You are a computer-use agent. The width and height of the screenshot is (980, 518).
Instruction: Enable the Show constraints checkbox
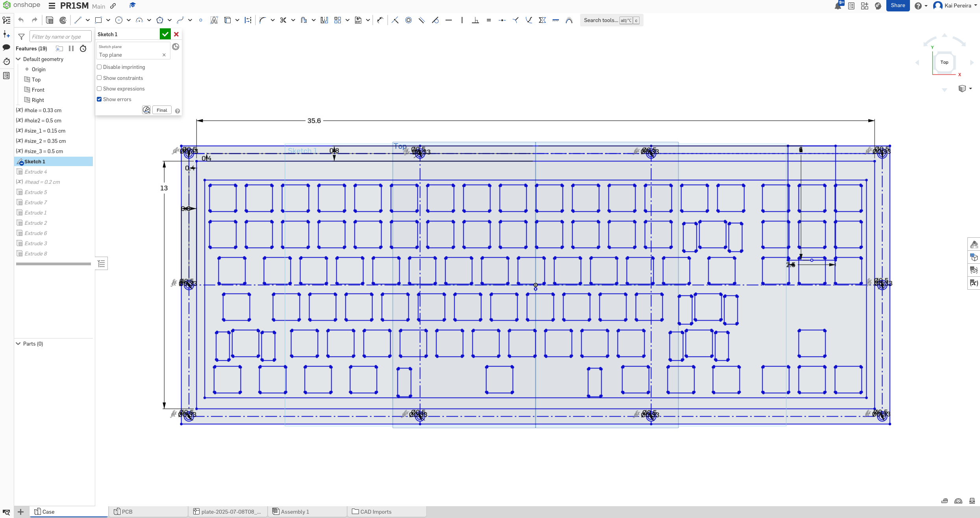[x=99, y=78]
